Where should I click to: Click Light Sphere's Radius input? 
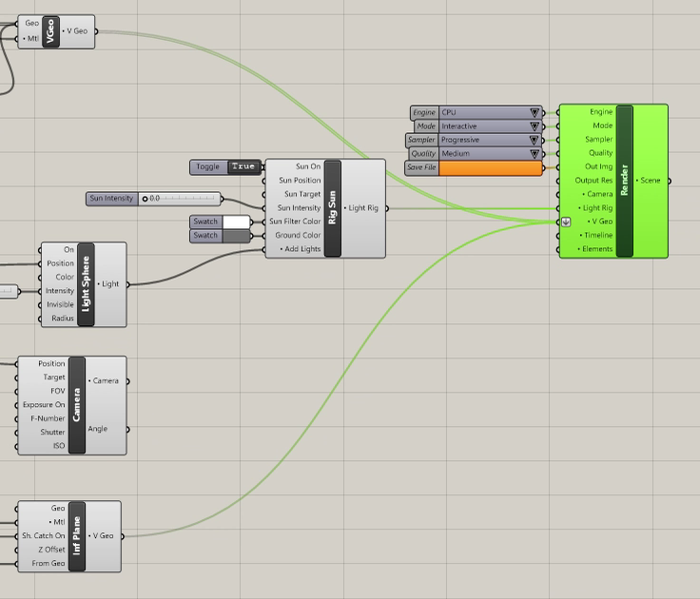(63, 319)
